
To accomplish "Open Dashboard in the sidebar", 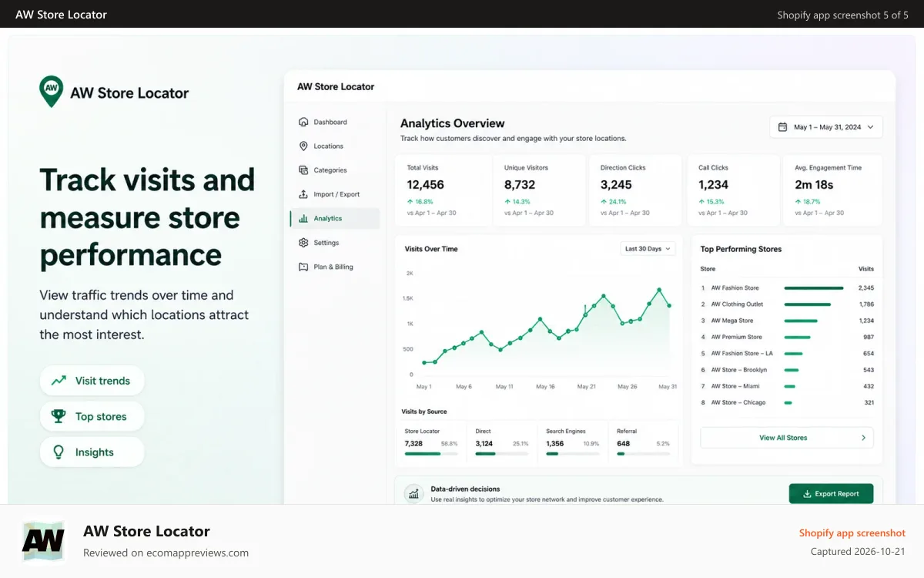I will tap(335, 122).
